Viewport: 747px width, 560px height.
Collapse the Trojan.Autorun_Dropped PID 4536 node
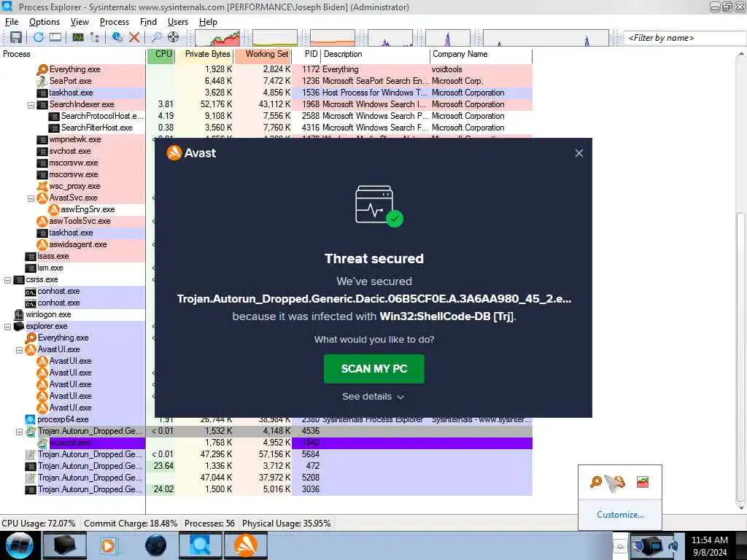pyautogui.click(x=19, y=432)
